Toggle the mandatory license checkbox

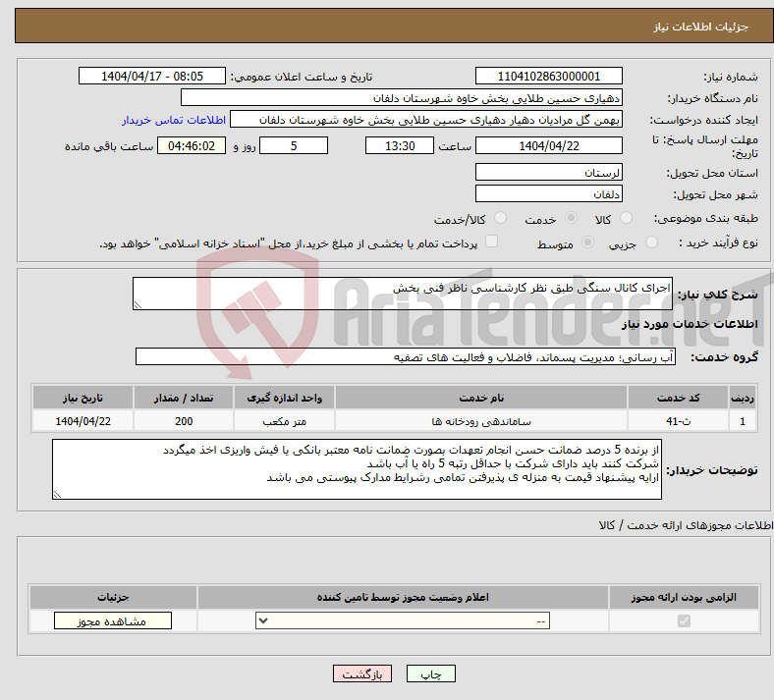coord(684,620)
